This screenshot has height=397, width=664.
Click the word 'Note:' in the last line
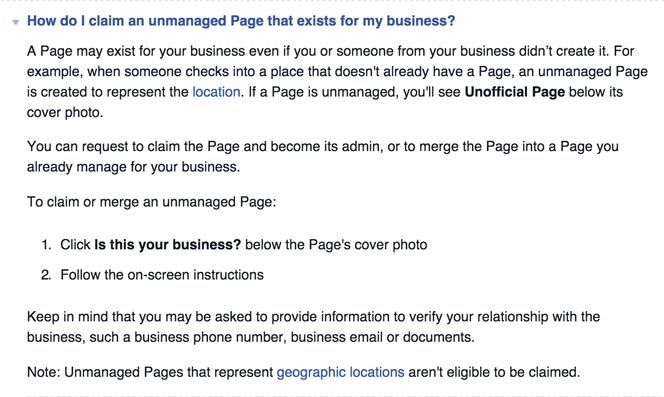[x=44, y=372]
